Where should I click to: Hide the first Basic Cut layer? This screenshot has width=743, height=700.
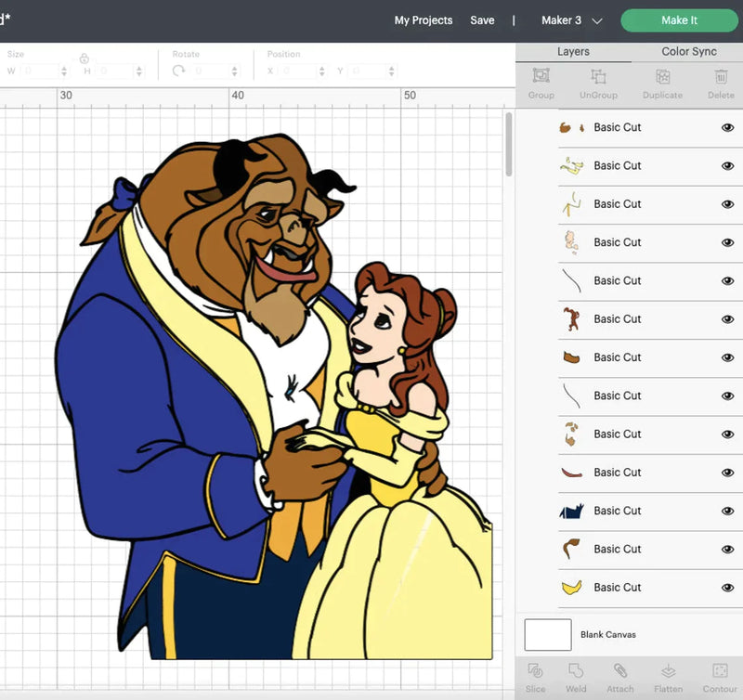coord(727,128)
